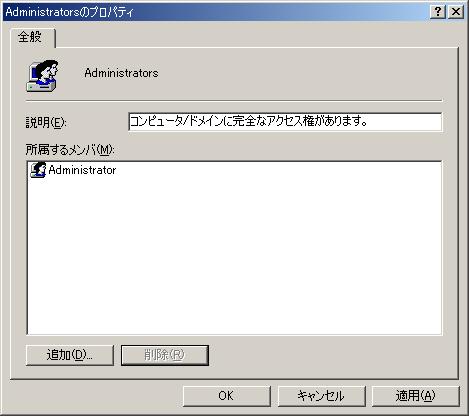469x416 pixels.
Task: Click the 説明(E) label
Action: pyautogui.click(x=46, y=122)
